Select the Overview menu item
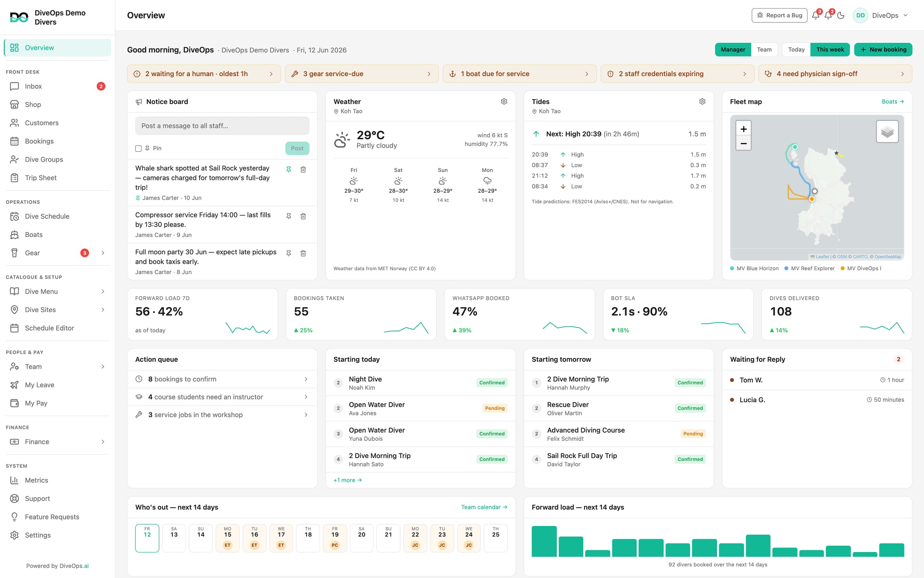The width and height of the screenshot is (924, 578). click(57, 48)
